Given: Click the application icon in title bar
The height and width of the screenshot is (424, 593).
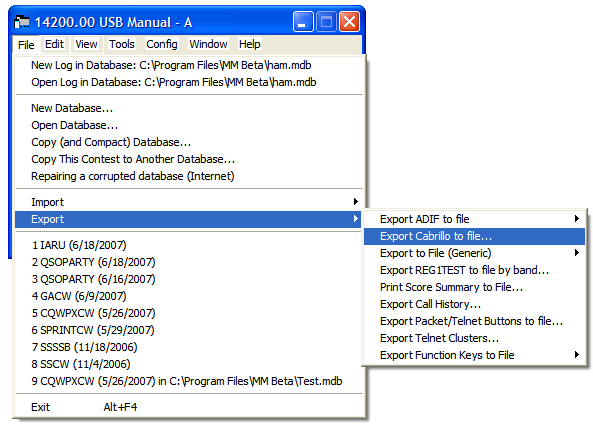Looking at the screenshot, I should [22, 22].
